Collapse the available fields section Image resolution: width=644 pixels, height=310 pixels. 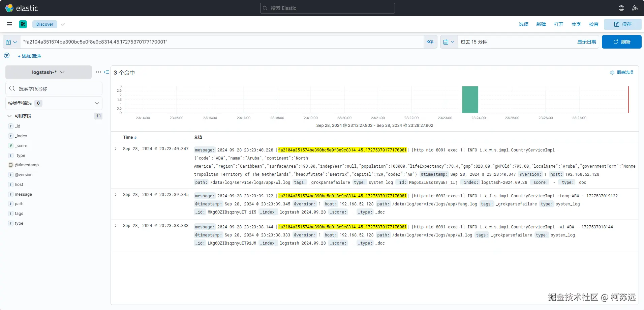[x=9, y=116]
